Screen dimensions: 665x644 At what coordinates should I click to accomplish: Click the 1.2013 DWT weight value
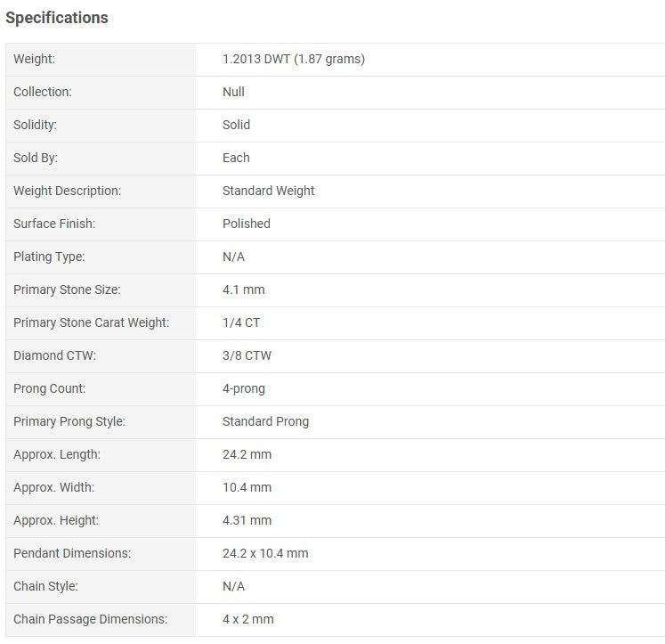point(293,59)
